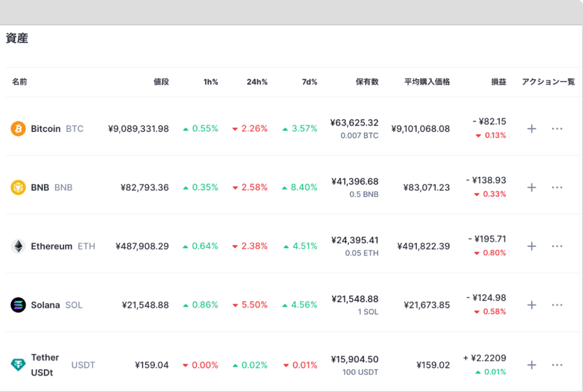Screen dimensions: 583x392
Task: Sort assets by the 値段 column header
Action: [161, 82]
